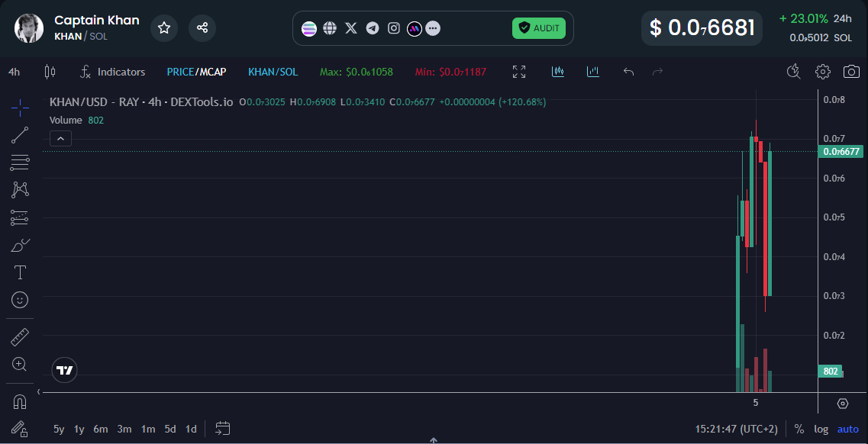Toggle lock all drawing tools
The height and width of the screenshot is (444, 868).
point(20,429)
